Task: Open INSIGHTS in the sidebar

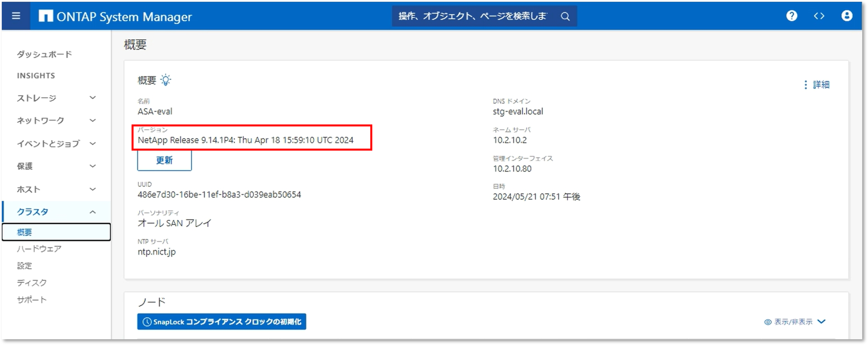Action: pos(36,76)
